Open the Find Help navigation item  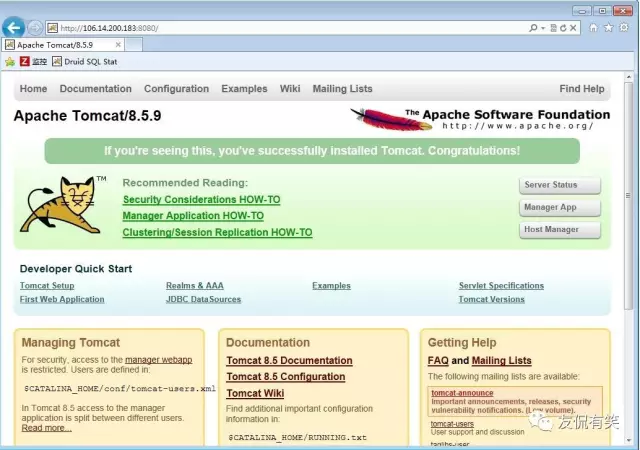click(x=582, y=89)
